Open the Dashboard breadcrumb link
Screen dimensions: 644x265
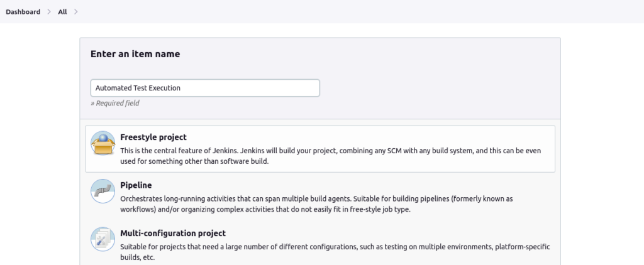point(23,11)
